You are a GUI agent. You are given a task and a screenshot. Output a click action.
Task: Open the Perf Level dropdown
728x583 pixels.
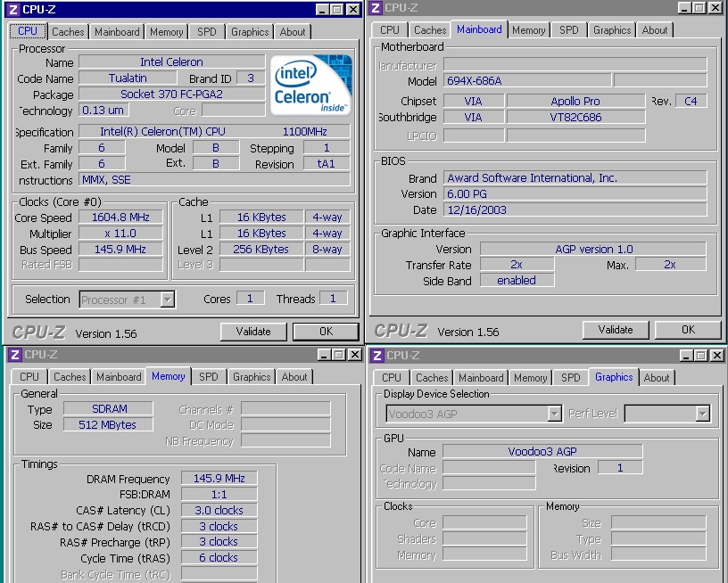click(702, 414)
